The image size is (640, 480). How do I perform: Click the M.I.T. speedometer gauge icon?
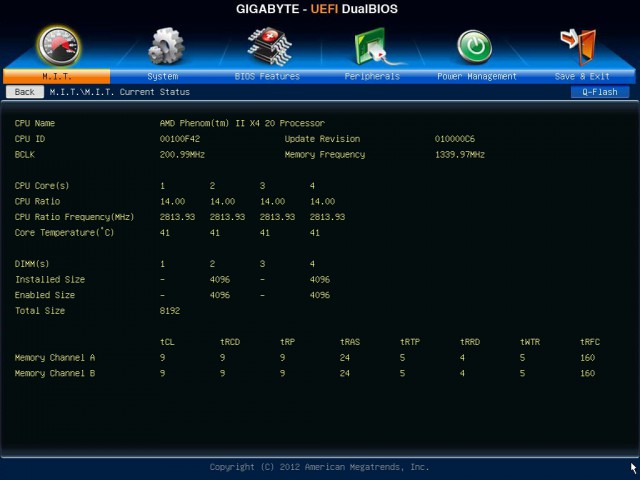(59, 46)
